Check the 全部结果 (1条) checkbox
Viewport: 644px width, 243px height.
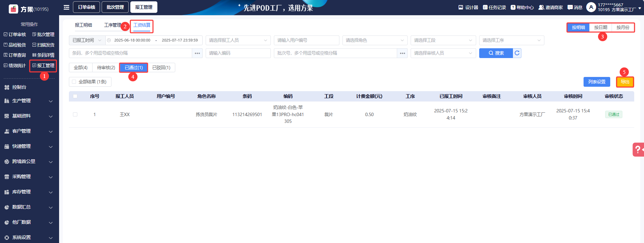[74, 82]
